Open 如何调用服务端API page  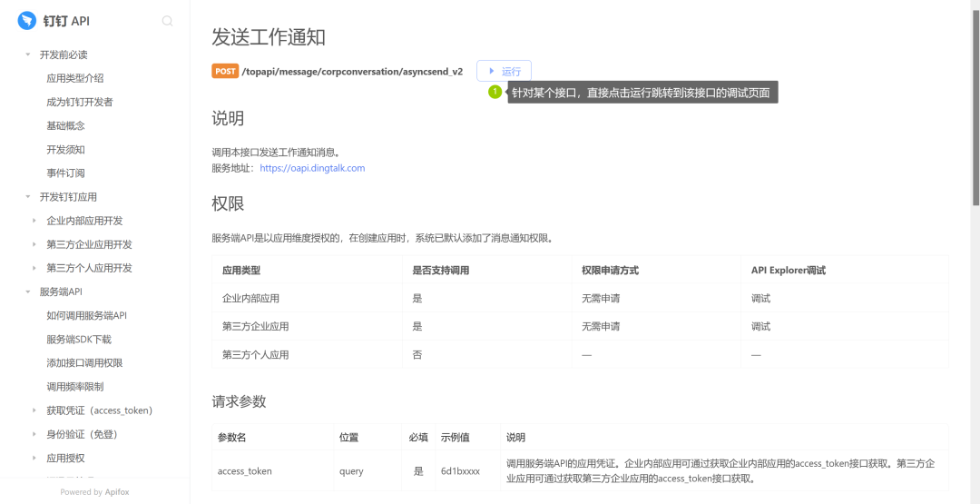(x=87, y=316)
